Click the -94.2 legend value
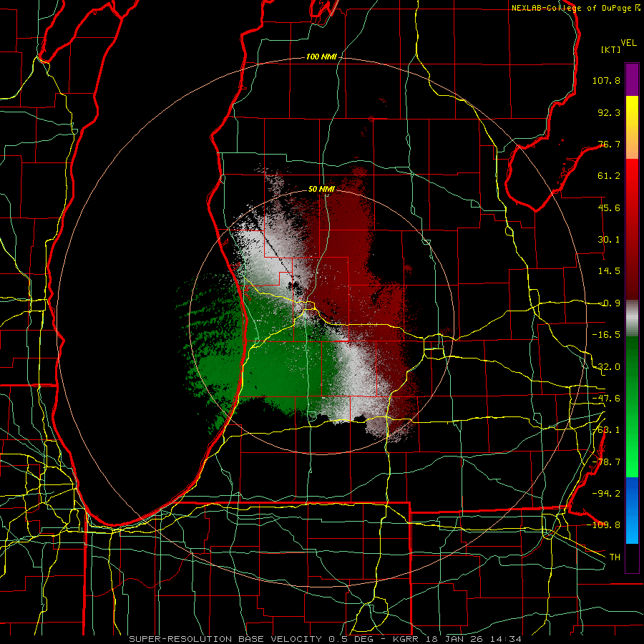This screenshot has width=644, height=644. [x=606, y=493]
